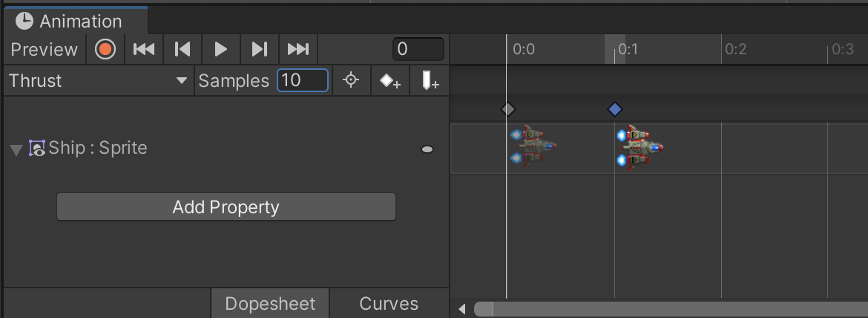
Task: Collapse the Ship : Sprite property
Action: click(x=16, y=149)
